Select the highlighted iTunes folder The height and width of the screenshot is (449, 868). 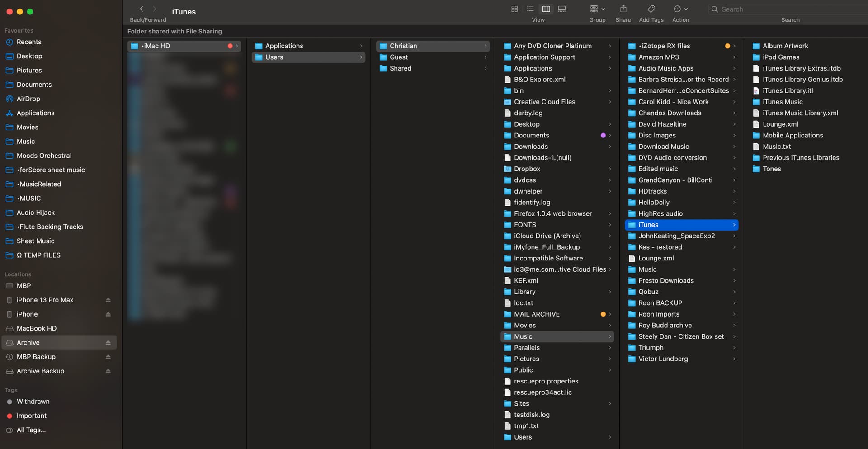682,225
